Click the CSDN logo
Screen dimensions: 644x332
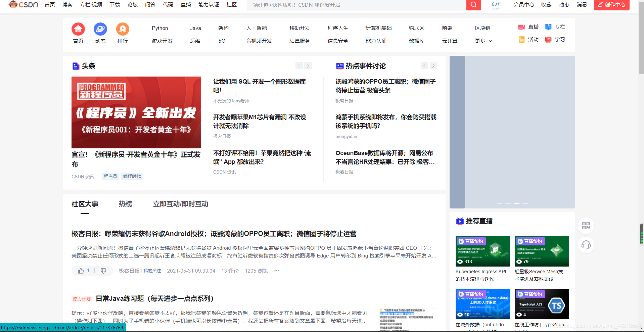pos(23,5)
